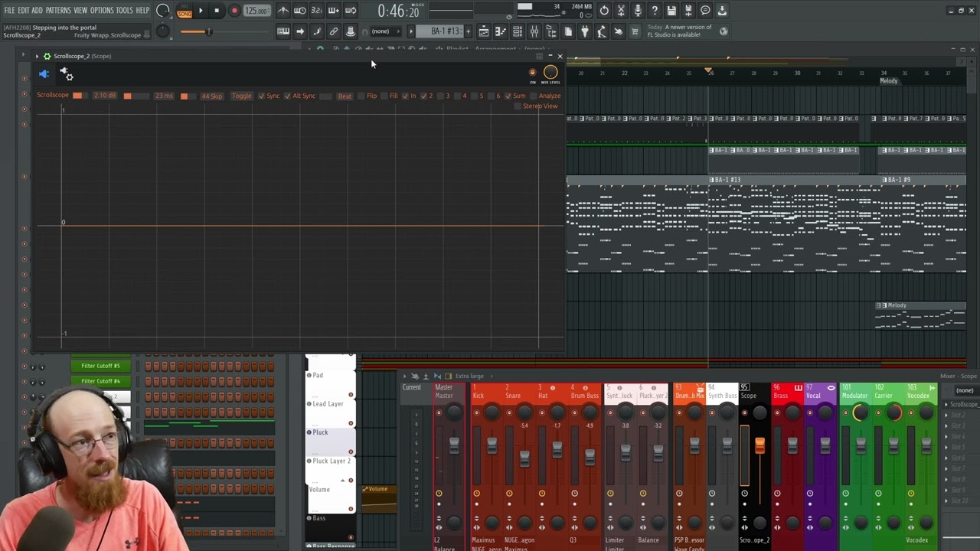Adjust the orange Scope track volume fader

tap(759, 445)
